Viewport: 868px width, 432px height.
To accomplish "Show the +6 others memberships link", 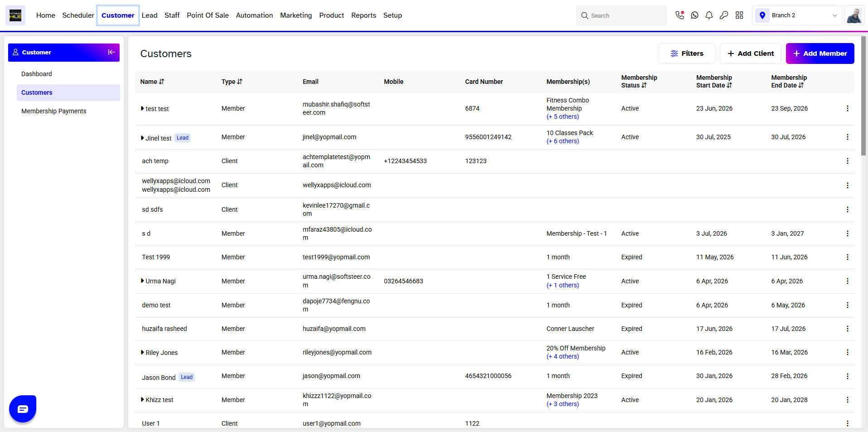I will coord(563,141).
